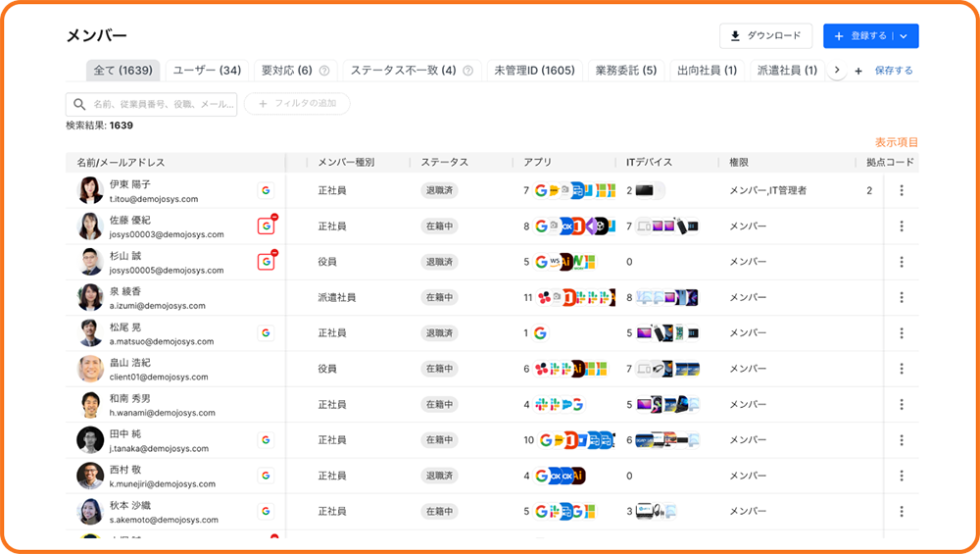980x554 pixels.
Task: Click plus icon to add a tab
Action: (x=858, y=71)
